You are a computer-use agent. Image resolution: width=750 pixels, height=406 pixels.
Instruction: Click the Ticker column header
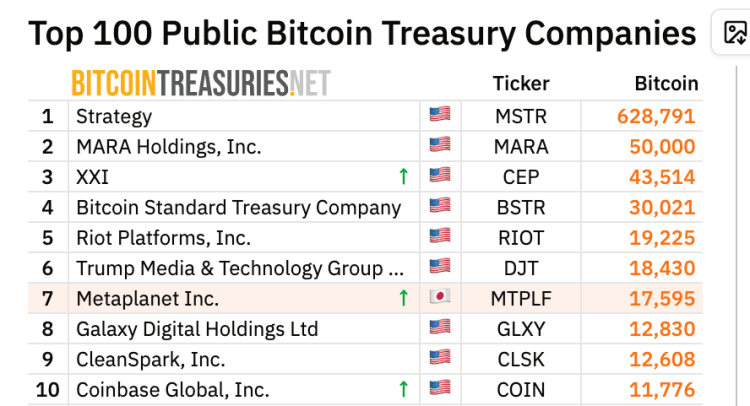pyautogui.click(x=521, y=84)
